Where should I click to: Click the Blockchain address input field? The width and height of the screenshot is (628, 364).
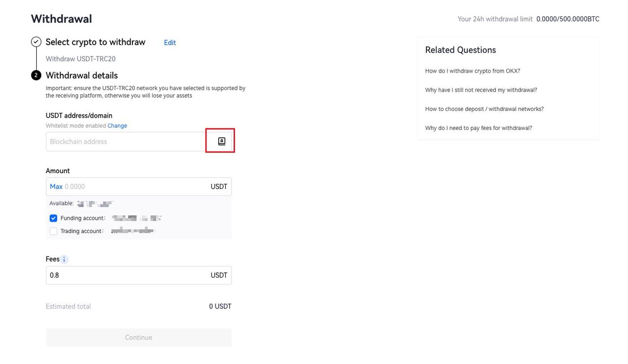click(x=123, y=141)
